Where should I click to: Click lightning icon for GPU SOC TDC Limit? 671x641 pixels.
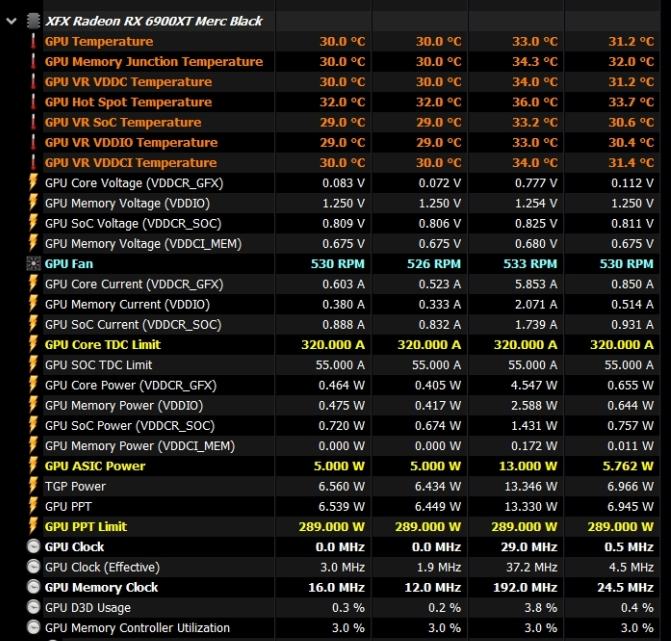coord(33,364)
